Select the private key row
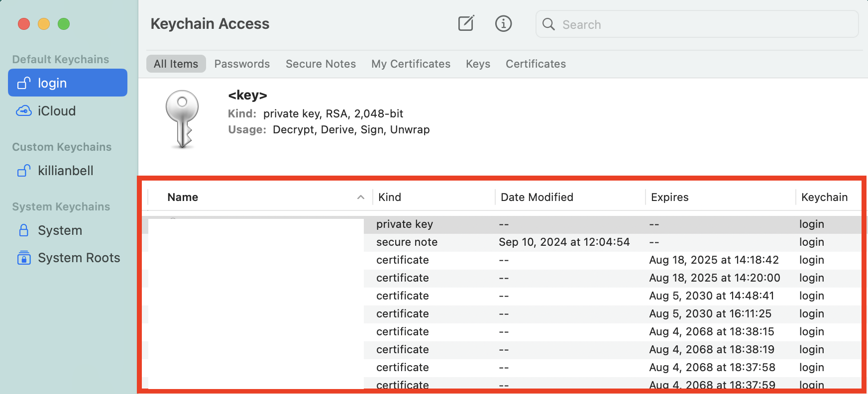This screenshot has height=394, width=868. pos(502,224)
